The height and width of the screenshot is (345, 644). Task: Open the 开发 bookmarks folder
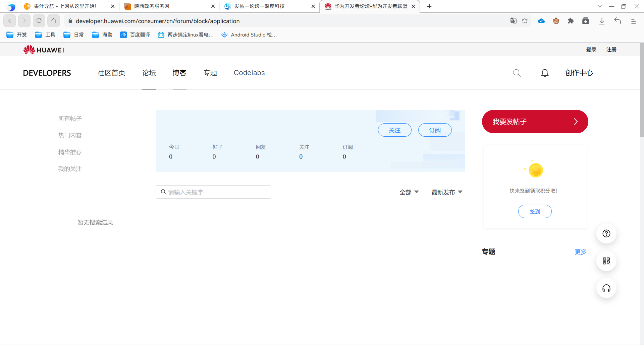tap(17, 35)
